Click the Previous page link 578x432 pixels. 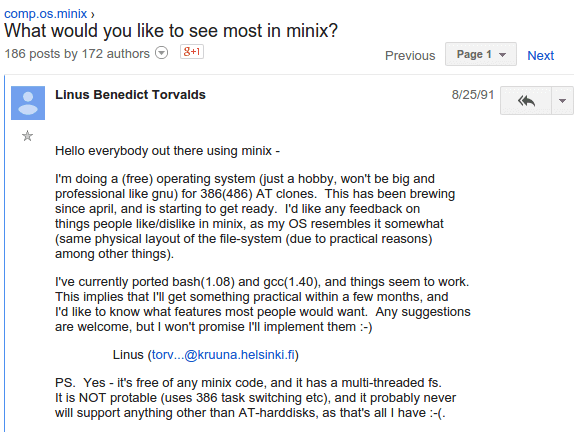(410, 55)
